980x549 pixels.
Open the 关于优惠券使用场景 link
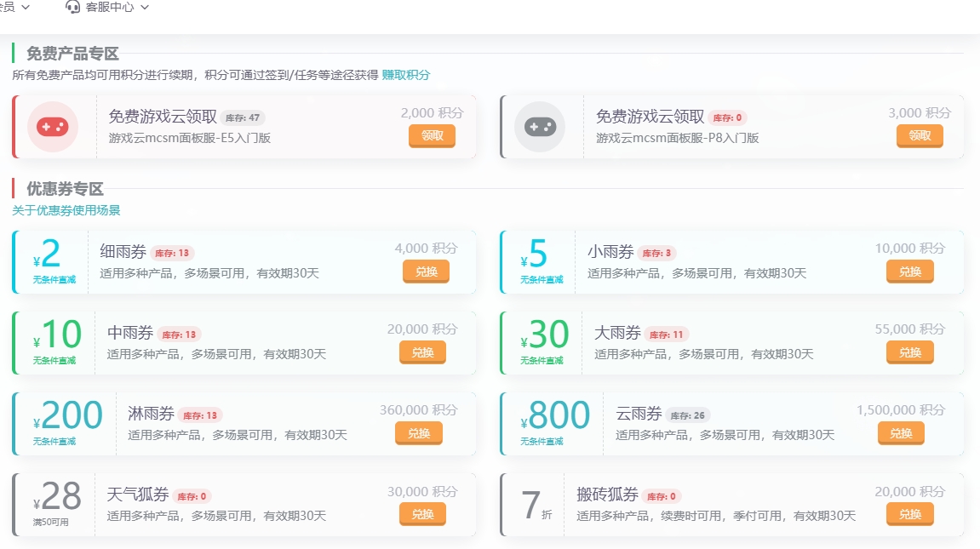(x=66, y=210)
